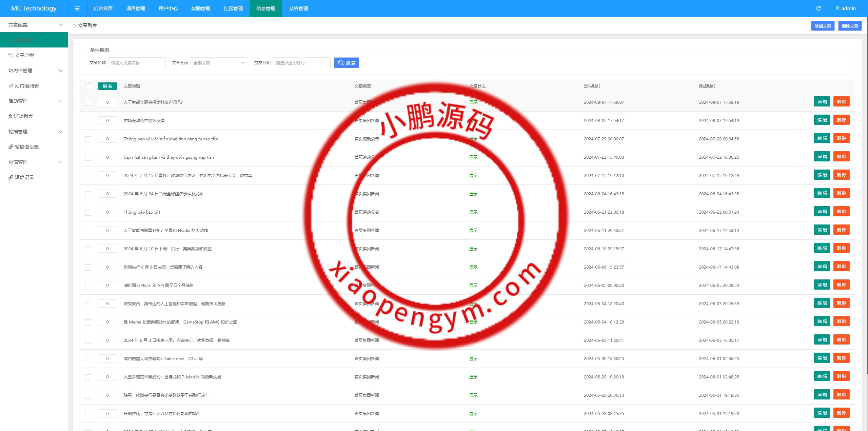Check the box for 市场在动荡中继续反弹 row
Image resolution: width=868 pixels, height=431 pixels.
pyautogui.click(x=88, y=121)
